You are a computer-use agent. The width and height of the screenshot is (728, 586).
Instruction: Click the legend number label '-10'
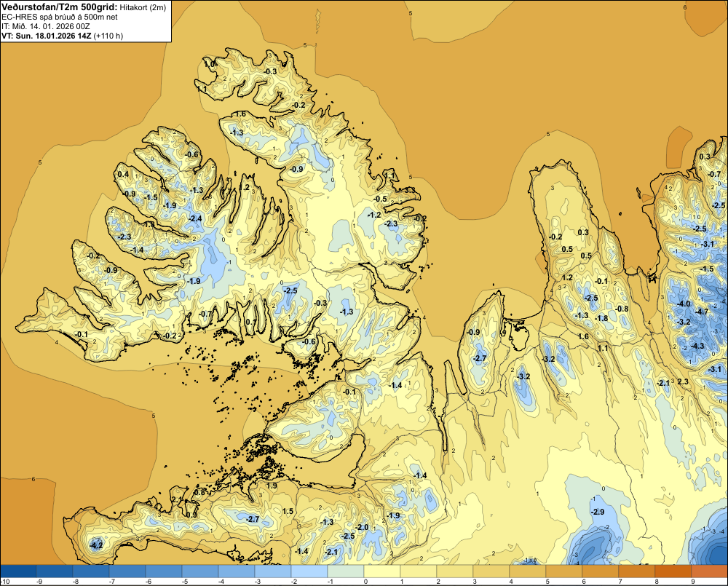tap(5, 582)
